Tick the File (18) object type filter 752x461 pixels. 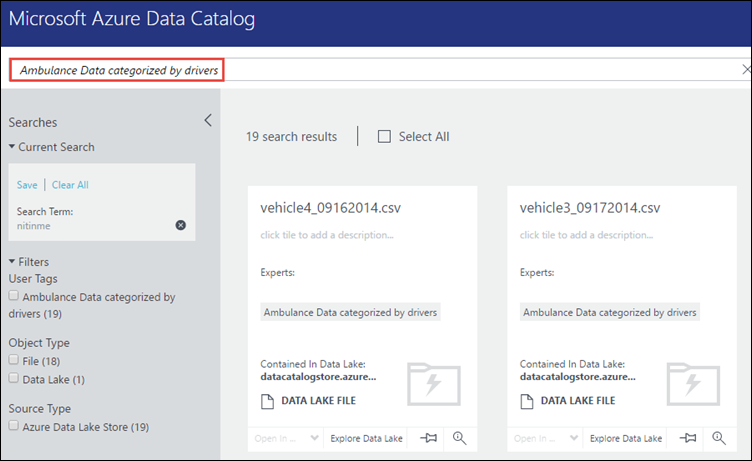coord(13,360)
